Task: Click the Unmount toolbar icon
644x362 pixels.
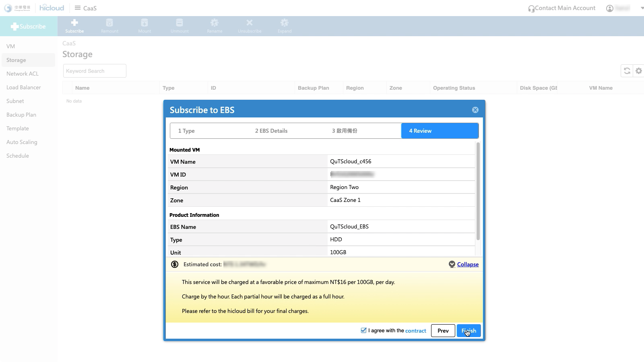Action: (180, 23)
